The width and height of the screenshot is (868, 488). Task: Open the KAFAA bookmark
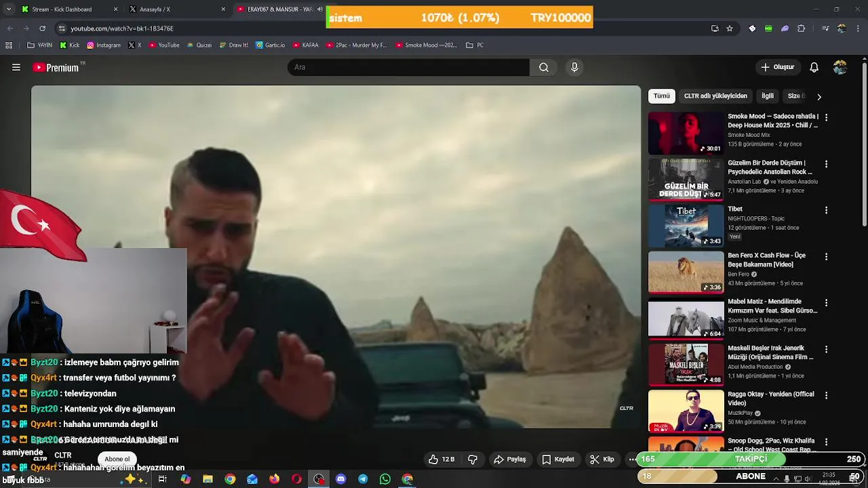[306, 45]
